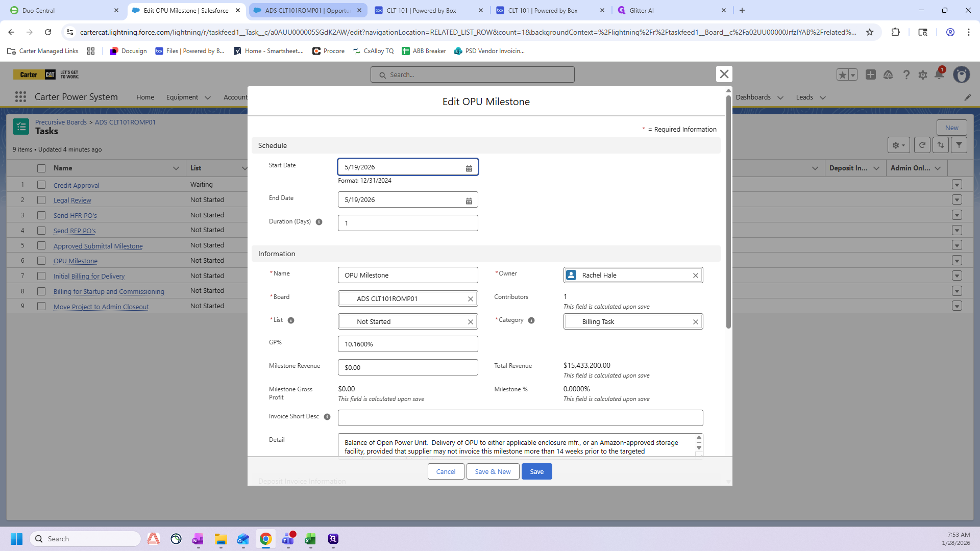This screenshot has width=980, height=551.
Task: Select the Legal Review row checkbox
Action: [41, 200]
